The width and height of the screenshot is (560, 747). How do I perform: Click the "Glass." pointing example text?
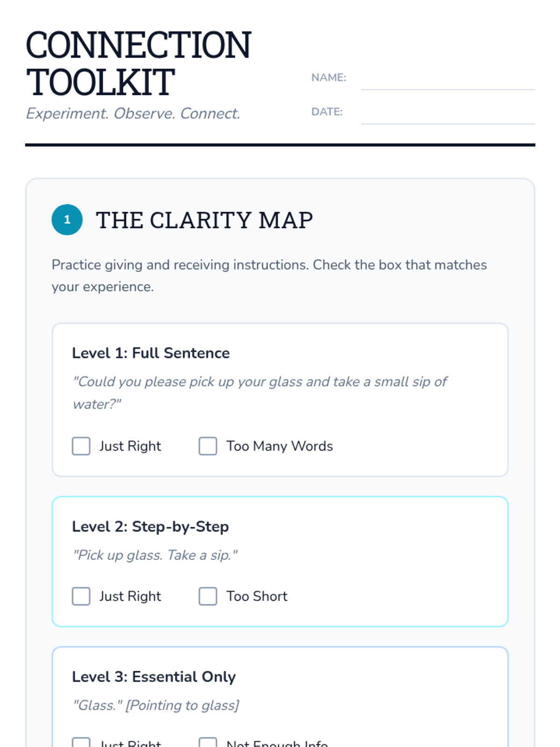(x=156, y=705)
